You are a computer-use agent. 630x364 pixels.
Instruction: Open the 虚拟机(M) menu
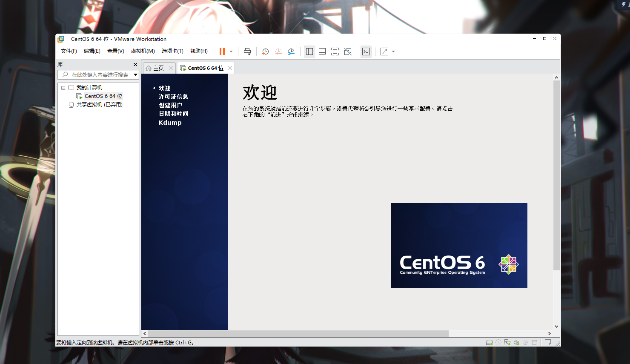click(143, 51)
